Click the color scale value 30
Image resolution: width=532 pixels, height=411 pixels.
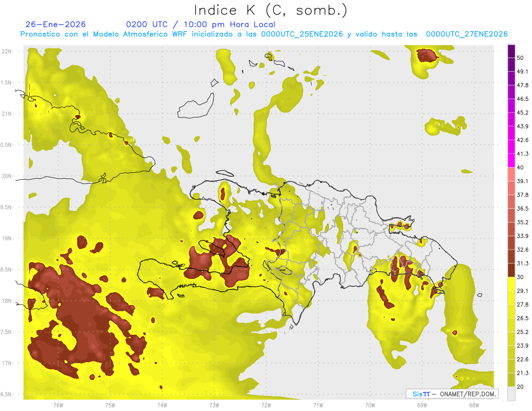[521, 277]
